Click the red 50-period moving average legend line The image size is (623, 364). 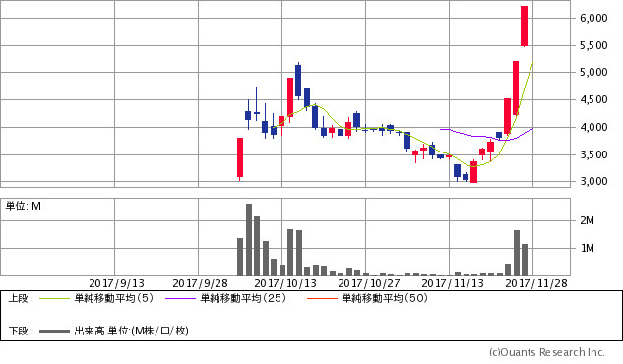tap(322, 298)
